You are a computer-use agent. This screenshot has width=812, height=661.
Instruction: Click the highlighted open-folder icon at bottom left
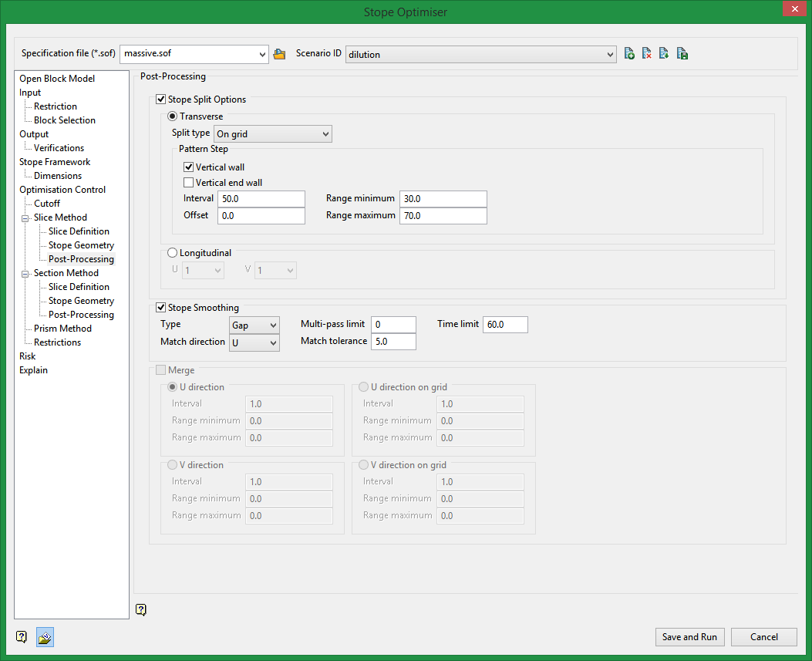pyautogui.click(x=45, y=637)
